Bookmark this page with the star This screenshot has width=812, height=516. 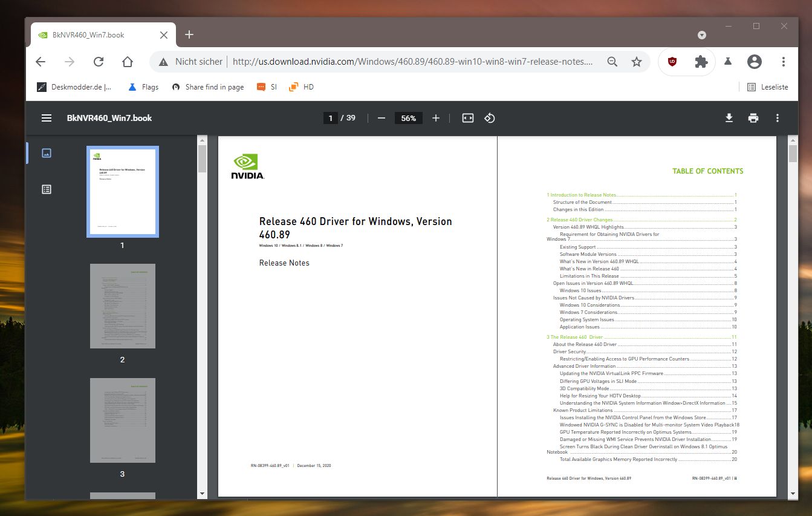tap(637, 62)
